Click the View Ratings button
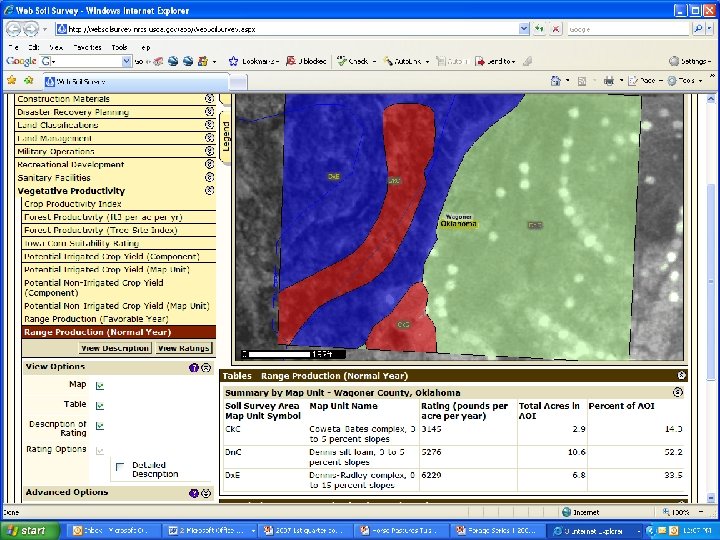720x540 pixels. coord(183,348)
